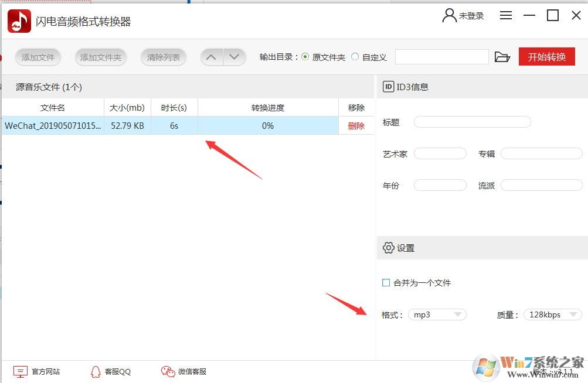
Task: Click the folder browse icon beside output path
Action: 502,56
